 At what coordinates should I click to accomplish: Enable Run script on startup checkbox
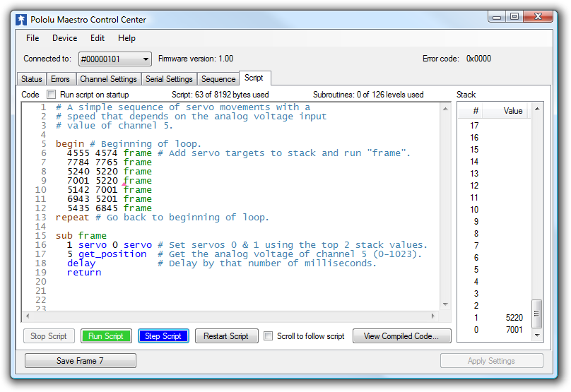[x=52, y=95]
